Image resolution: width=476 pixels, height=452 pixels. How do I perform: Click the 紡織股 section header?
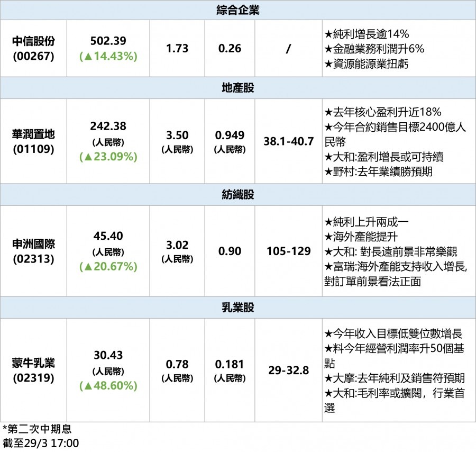(237, 195)
